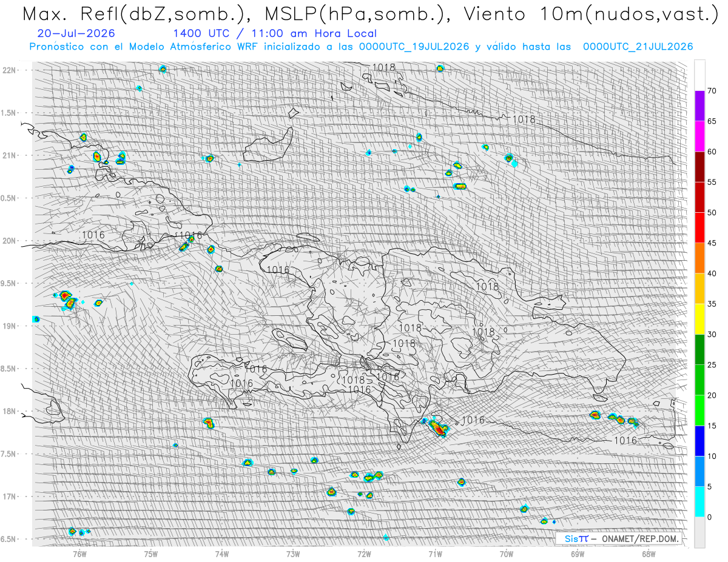Click the color bar value label 5
The height and width of the screenshot is (562, 728).
[709, 486]
